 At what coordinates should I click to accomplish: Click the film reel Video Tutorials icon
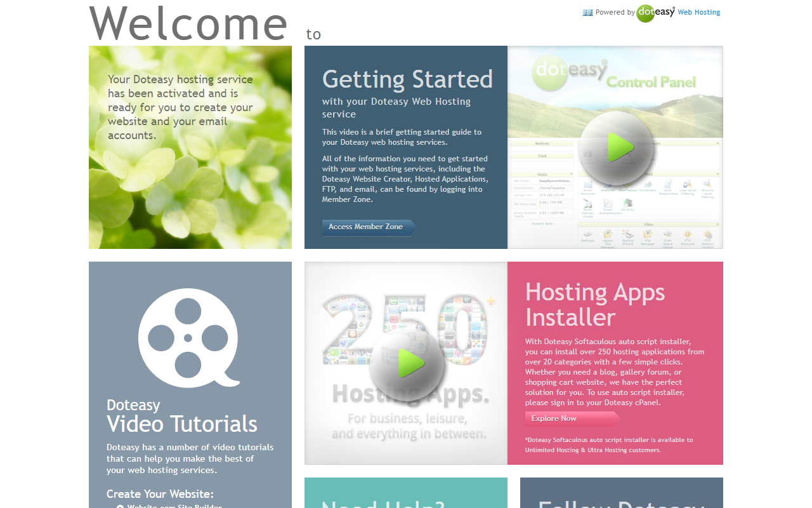pyautogui.click(x=188, y=338)
